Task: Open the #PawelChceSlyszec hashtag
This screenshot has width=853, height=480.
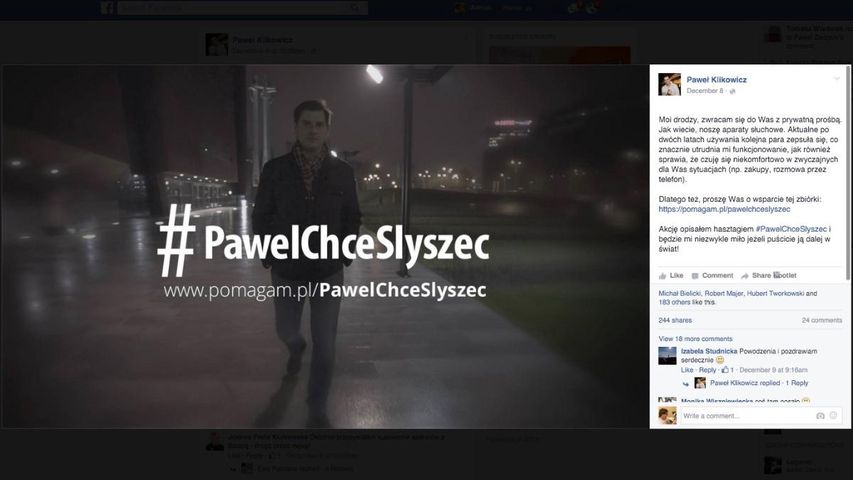Action: coord(791,229)
